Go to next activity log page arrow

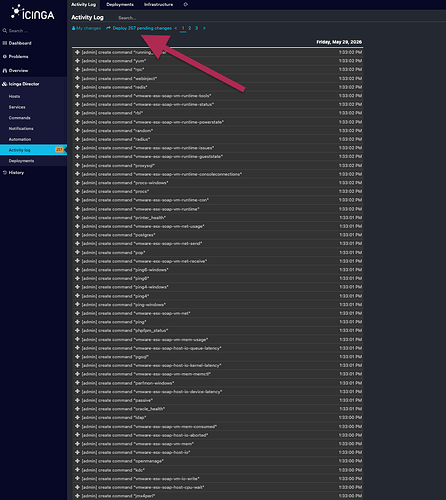tap(204, 28)
